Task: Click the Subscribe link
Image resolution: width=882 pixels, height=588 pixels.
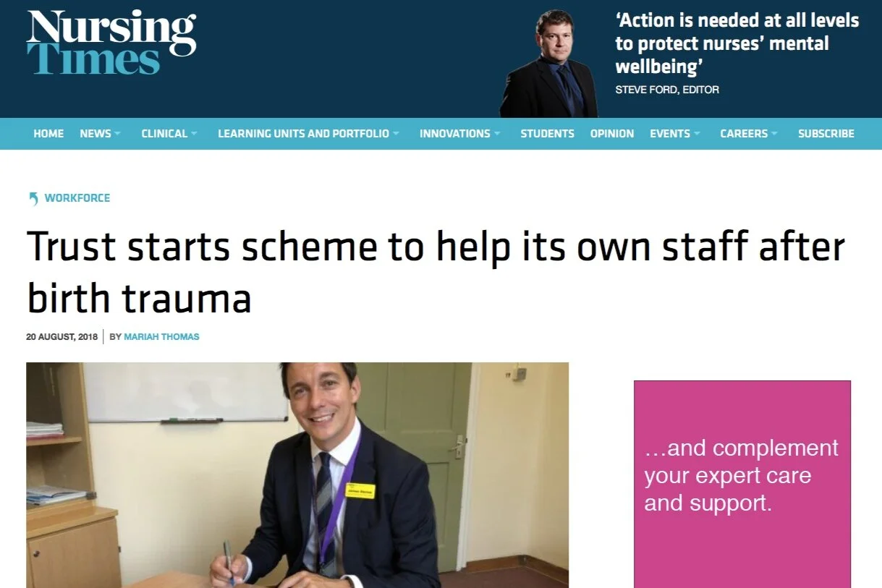Action: tap(826, 134)
